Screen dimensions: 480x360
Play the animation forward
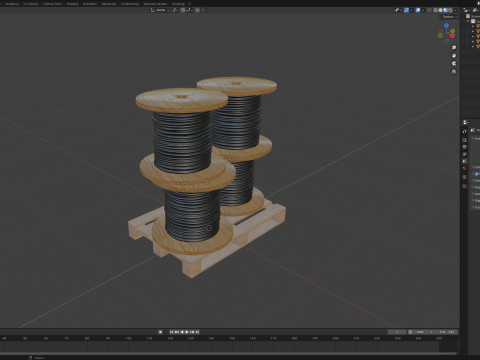(x=187, y=332)
